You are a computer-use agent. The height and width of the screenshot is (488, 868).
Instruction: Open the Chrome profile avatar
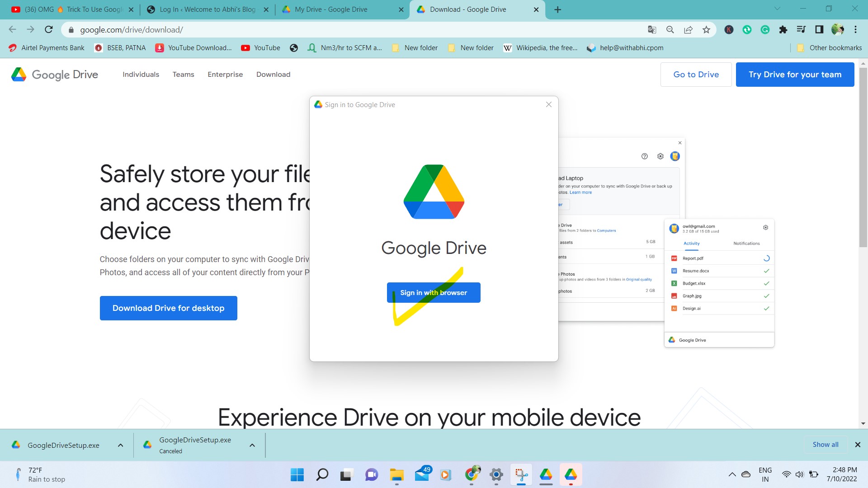[838, 29]
